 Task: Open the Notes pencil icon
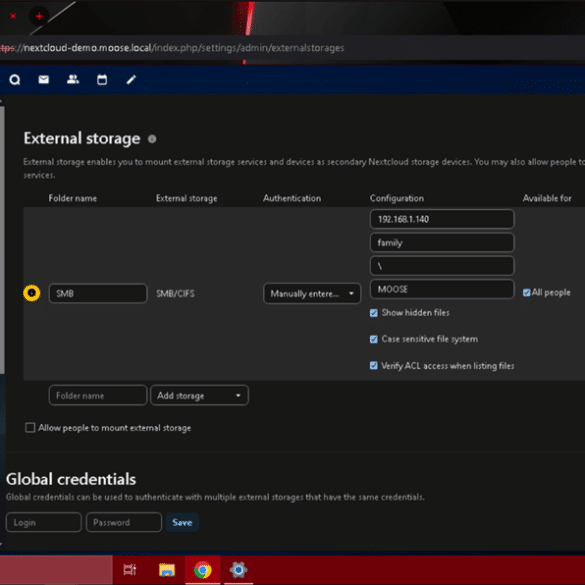[x=131, y=79]
